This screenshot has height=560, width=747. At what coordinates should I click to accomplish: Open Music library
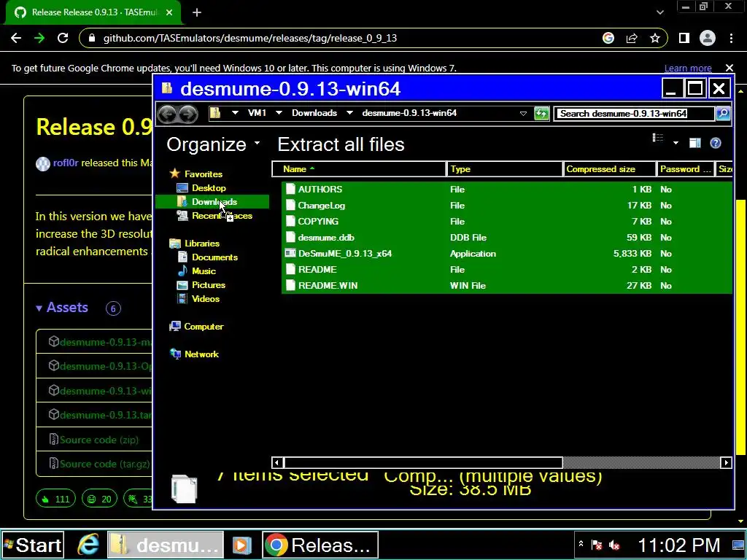(204, 271)
